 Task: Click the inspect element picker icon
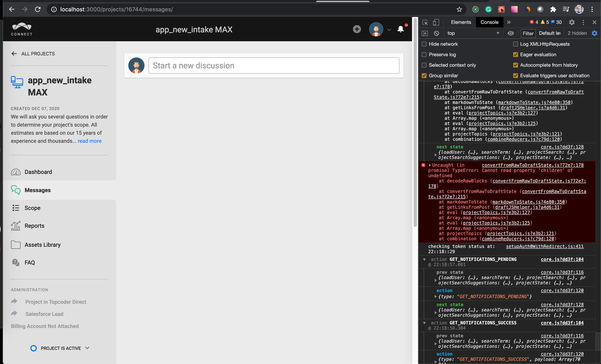[x=425, y=22]
